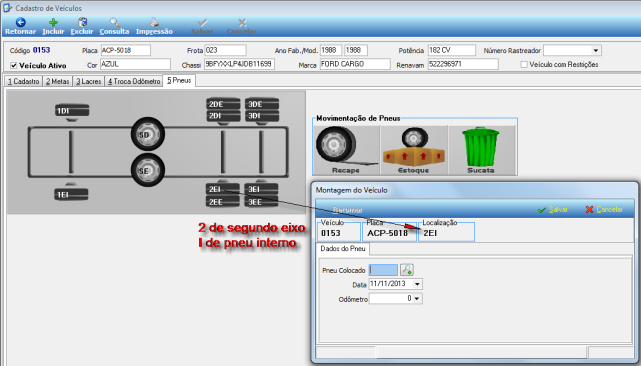Enable Veículo com Restrições checkbox
The width and height of the screenshot is (641, 366).
524,65
